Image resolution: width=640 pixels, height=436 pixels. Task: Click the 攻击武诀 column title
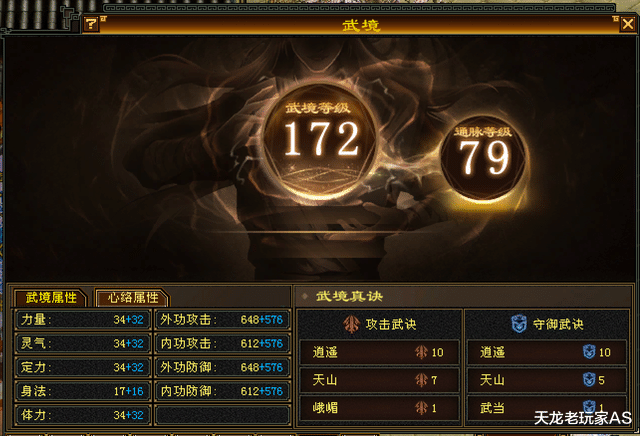[391, 325]
